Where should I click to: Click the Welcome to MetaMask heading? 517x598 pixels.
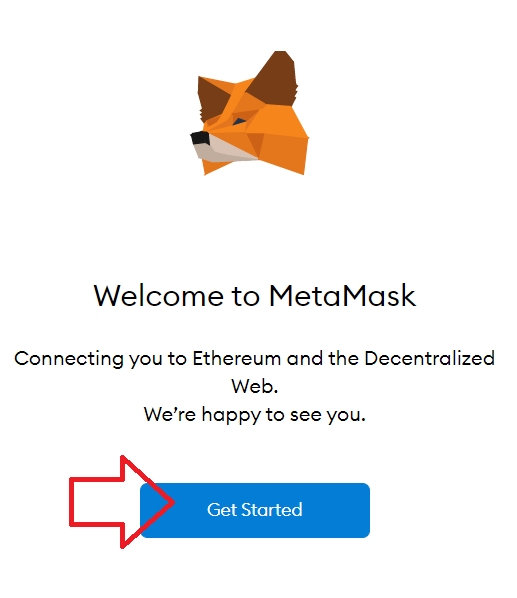255,296
